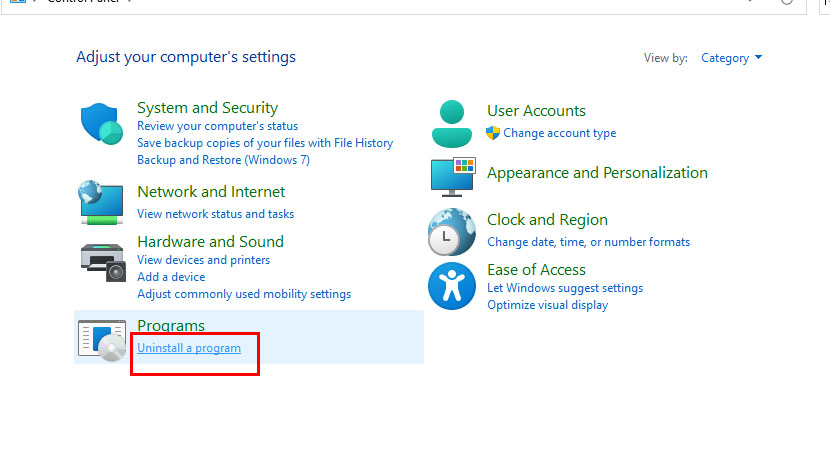Open Save backup copies with File History
Screen dimensions: 830x452
coord(265,143)
